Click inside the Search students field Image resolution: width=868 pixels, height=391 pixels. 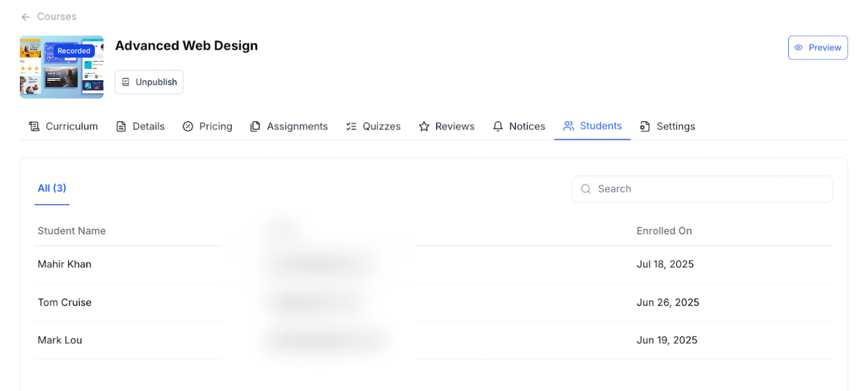[701, 189]
